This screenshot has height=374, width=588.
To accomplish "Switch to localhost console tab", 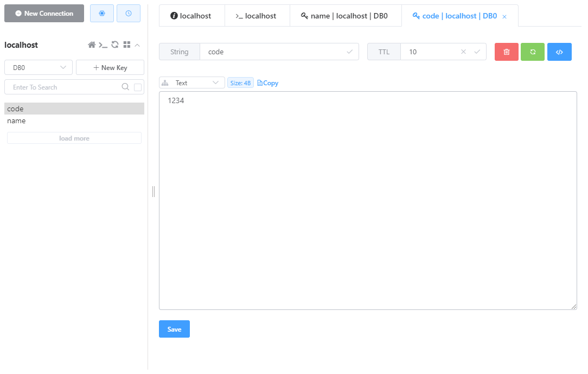I will (257, 16).
